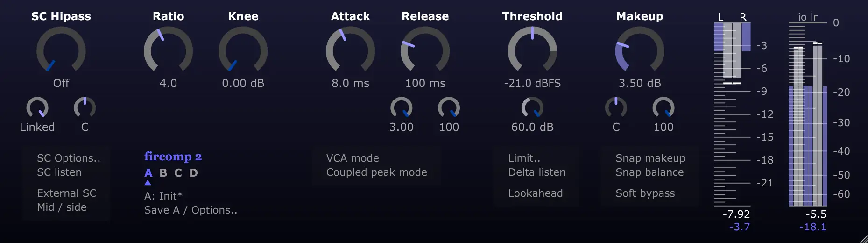Click the small Linked knob
This screenshot has height=243, width=868.
tap(37, 107)
